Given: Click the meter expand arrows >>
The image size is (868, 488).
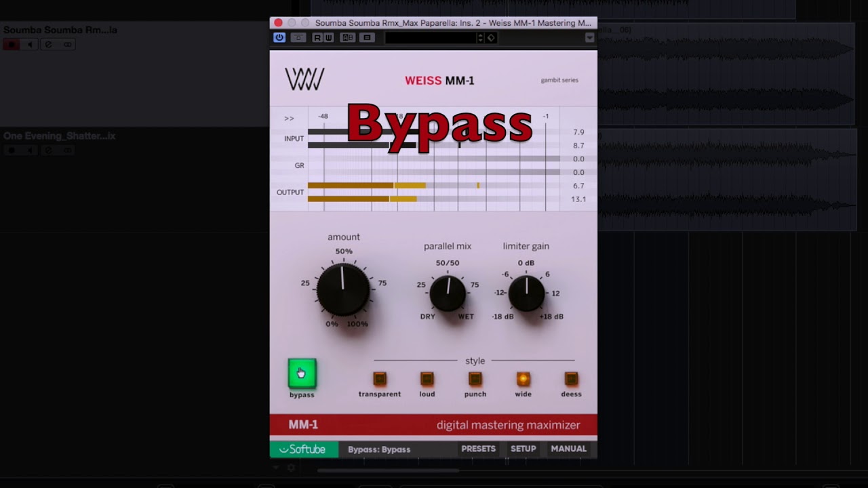Looking at the screenshot, I should click(289, 119).
